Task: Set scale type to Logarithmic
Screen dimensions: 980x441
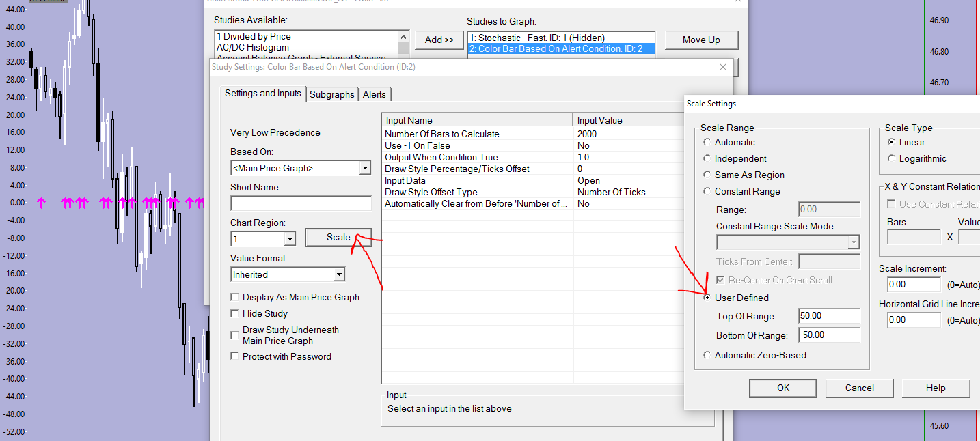Action: (891, 158)
